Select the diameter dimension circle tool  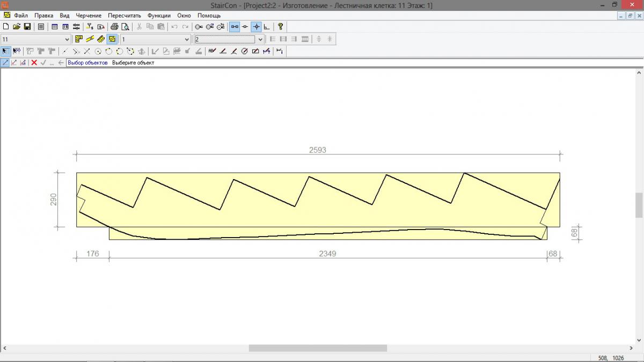pos(244,51)
